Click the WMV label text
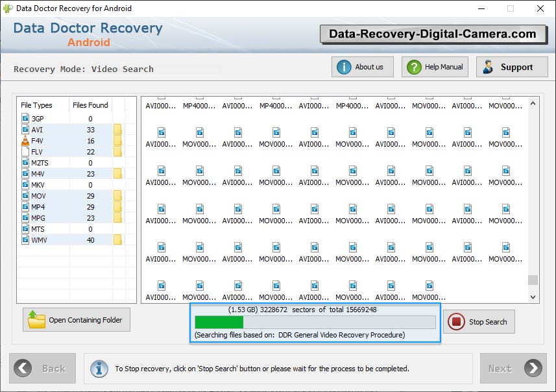Viewport: 556px width, 392px height. (39, 240)
